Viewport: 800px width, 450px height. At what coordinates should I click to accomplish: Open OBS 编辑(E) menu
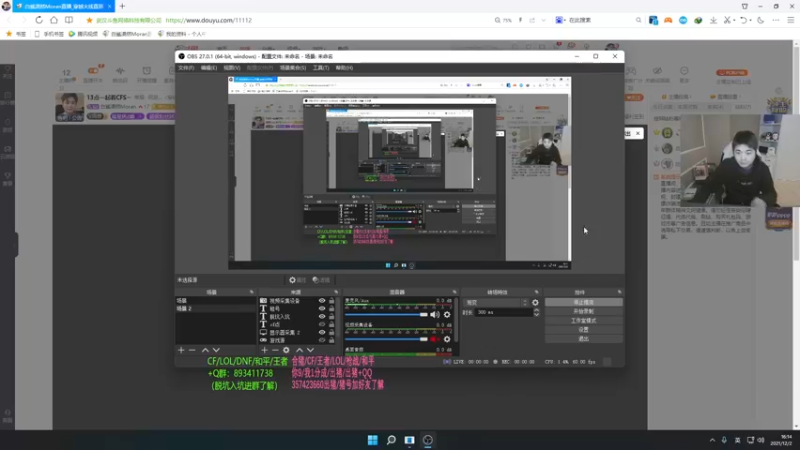click(209, 68)
